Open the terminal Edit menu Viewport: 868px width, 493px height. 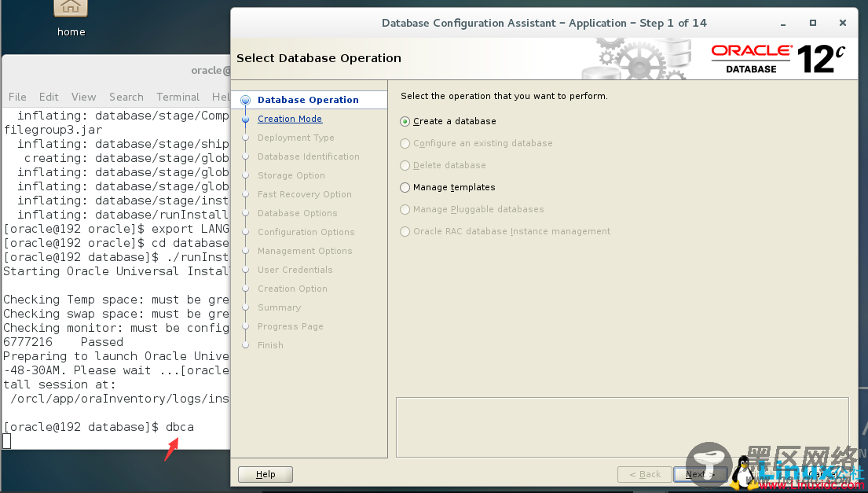tap(49, 97)
